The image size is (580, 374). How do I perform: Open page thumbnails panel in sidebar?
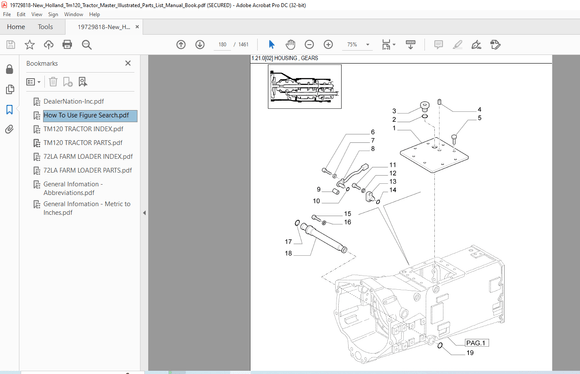pos(10,89)
